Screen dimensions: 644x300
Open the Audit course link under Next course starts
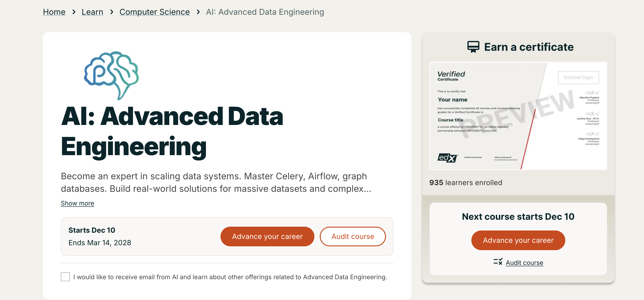point(524,262)
